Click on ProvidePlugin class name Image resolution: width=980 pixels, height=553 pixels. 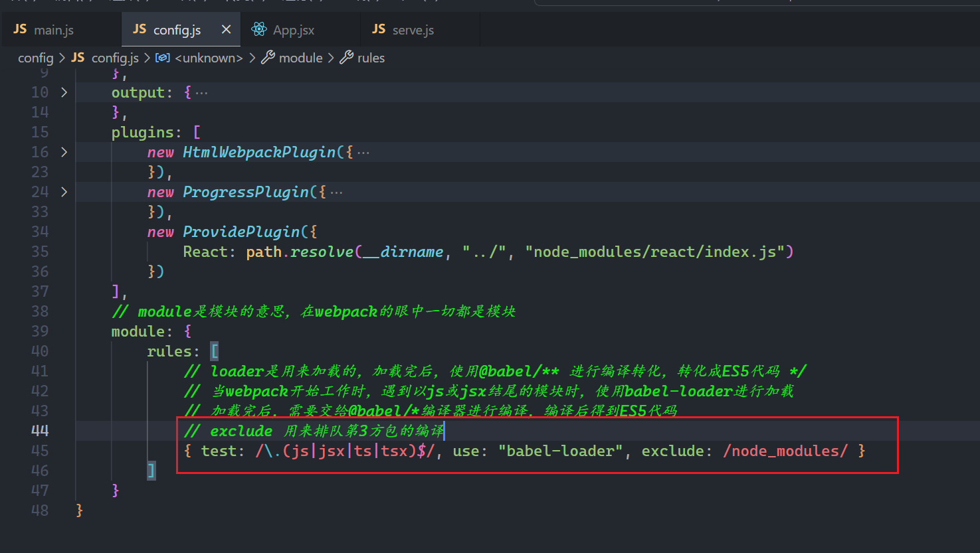tap(241, 232)
